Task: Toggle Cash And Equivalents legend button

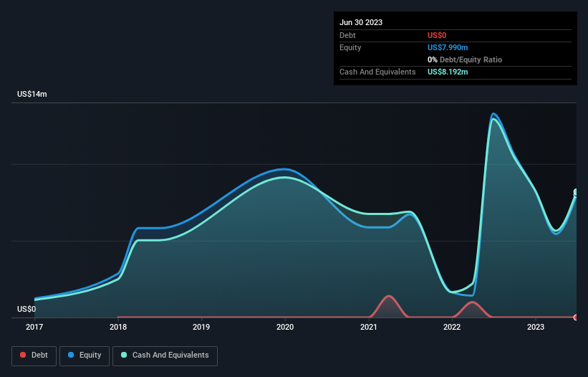Action: [165, 355]
